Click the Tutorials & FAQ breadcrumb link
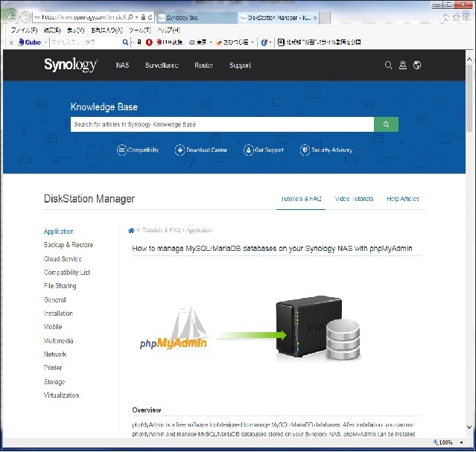 [161, 230]
